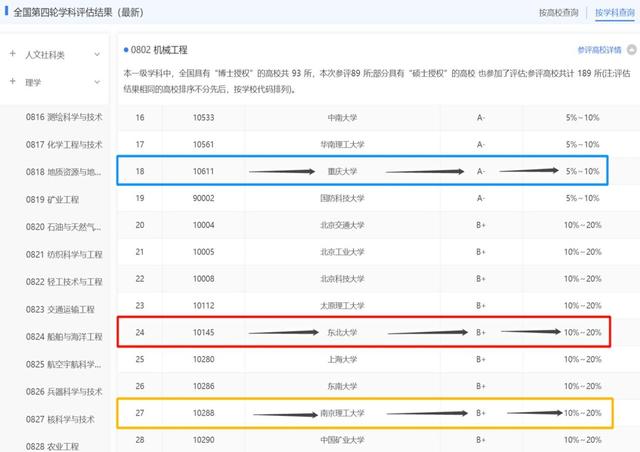Click 上海大学 in the table

(342, 359)
